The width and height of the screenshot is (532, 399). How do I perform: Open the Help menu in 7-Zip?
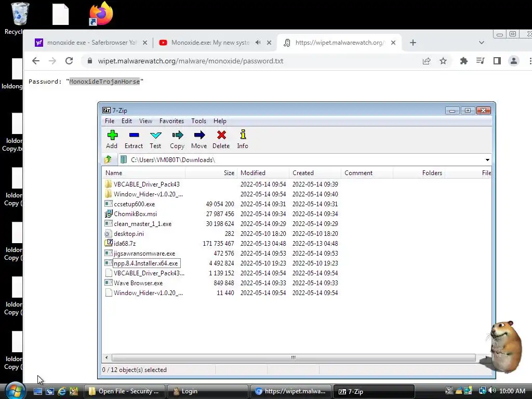pyautogui.click(x=220, y=121)
